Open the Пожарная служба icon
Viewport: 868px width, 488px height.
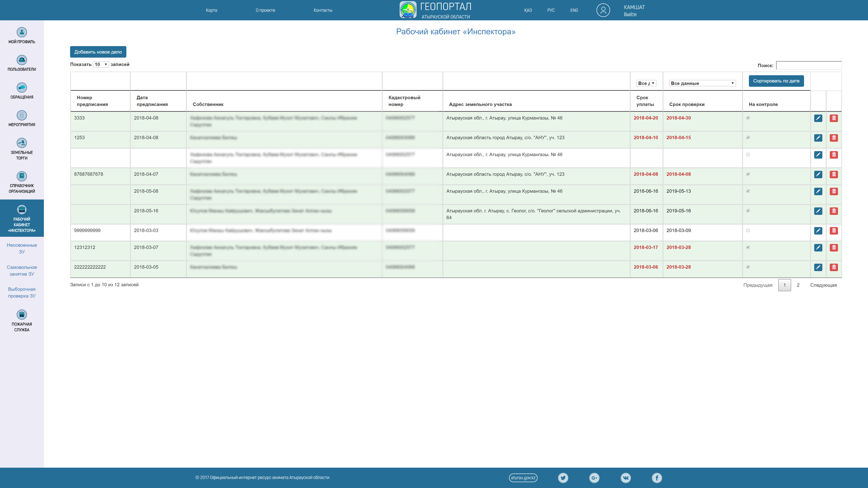(x=21, y=314)
